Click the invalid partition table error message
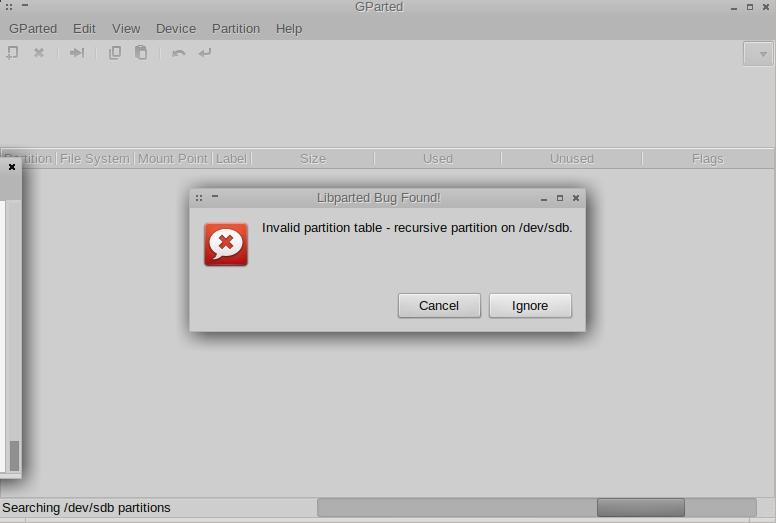The width and height of the screenshot is (776, 523). (417, 228)
